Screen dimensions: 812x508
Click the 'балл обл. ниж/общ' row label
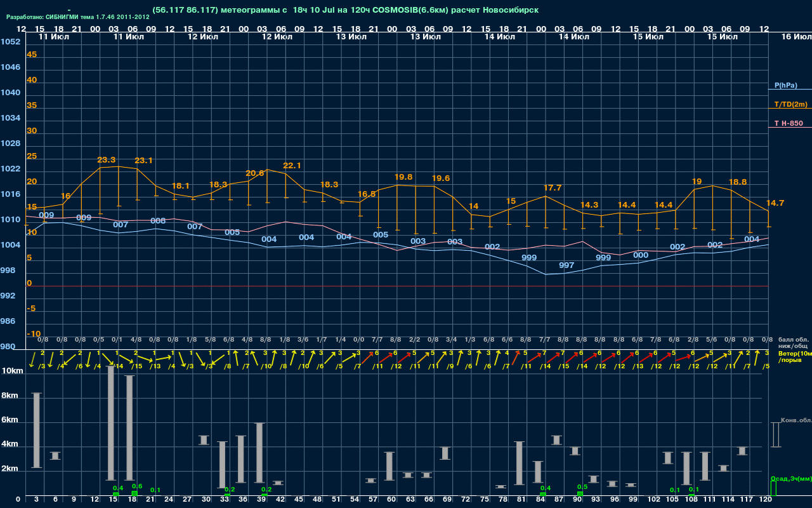(794, 343)
